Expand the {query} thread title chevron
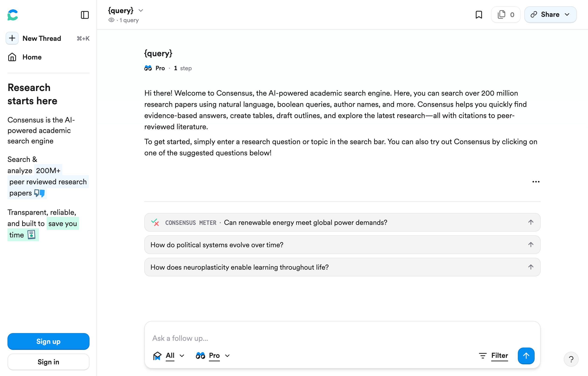Screen dimensions: 588x376 141,10
